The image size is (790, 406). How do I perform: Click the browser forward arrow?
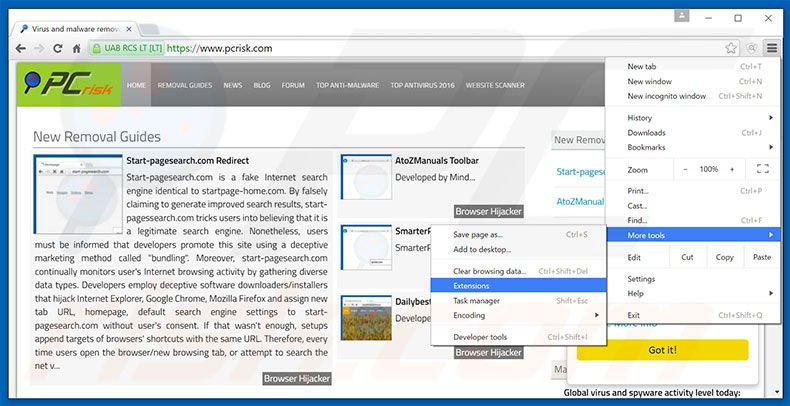click(39, 48)
